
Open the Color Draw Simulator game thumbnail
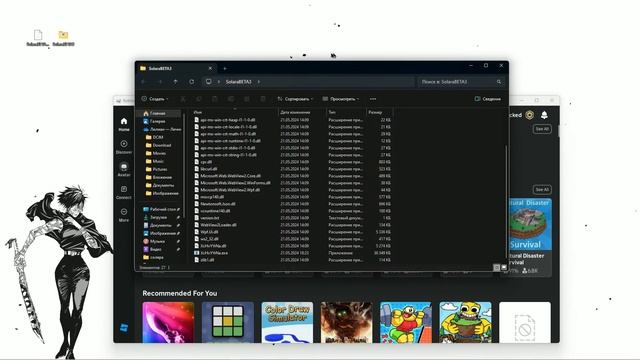[287, 322]
